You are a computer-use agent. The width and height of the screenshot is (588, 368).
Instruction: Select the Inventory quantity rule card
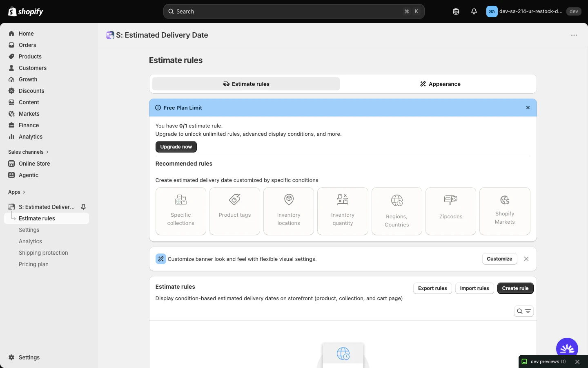click(343, 211)
